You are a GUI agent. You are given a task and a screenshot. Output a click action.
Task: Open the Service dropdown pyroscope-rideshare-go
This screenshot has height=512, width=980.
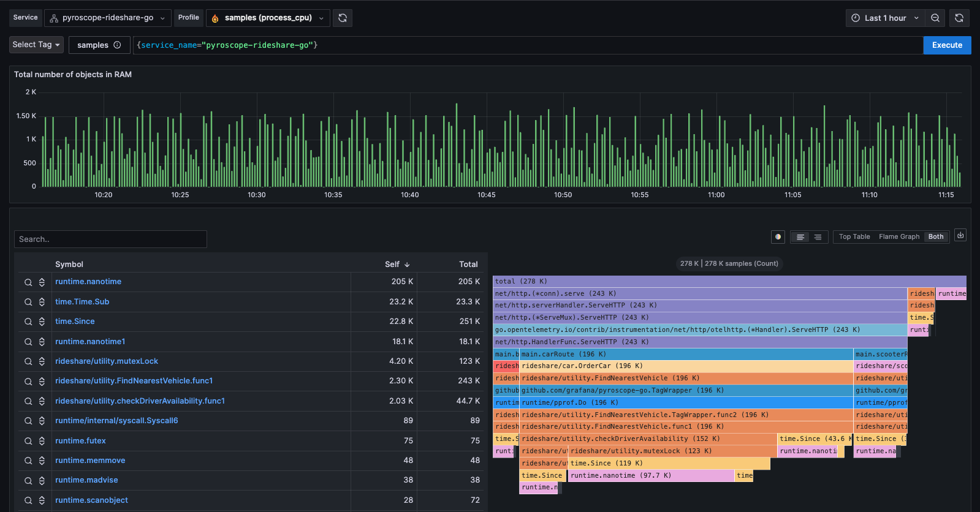[x=108, y=18]
